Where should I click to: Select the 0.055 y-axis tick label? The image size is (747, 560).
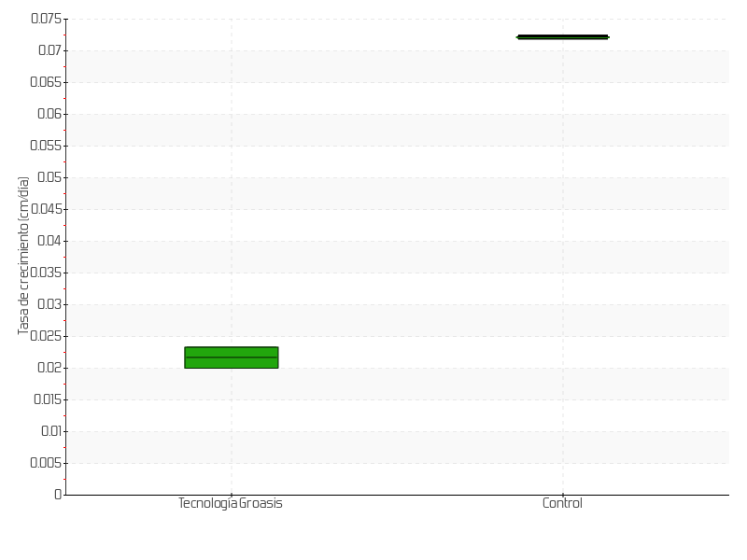(46, 146)
